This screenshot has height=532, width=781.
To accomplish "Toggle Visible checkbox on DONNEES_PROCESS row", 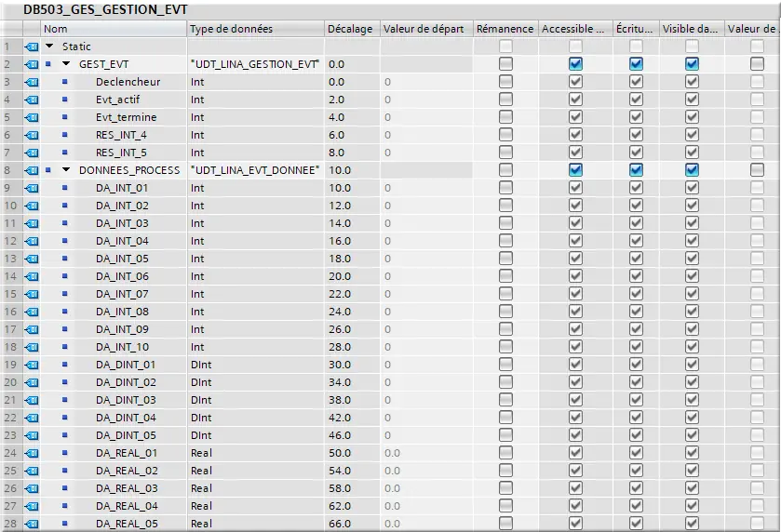I will click(x=692, y=169).
